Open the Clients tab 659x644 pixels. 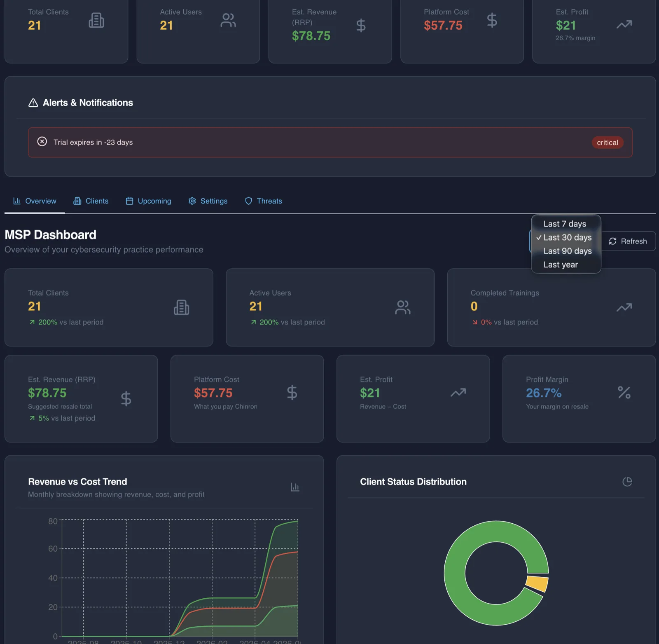click(x=91, y=201)
